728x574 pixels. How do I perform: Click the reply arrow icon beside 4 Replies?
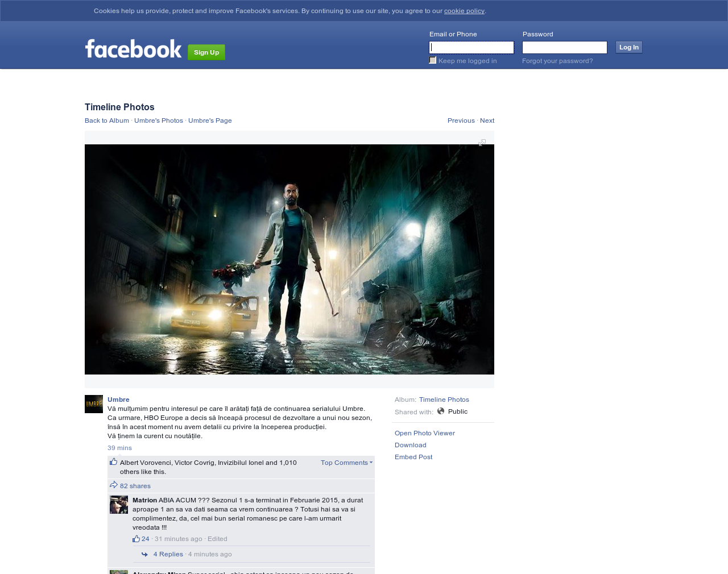pos(144,554)
